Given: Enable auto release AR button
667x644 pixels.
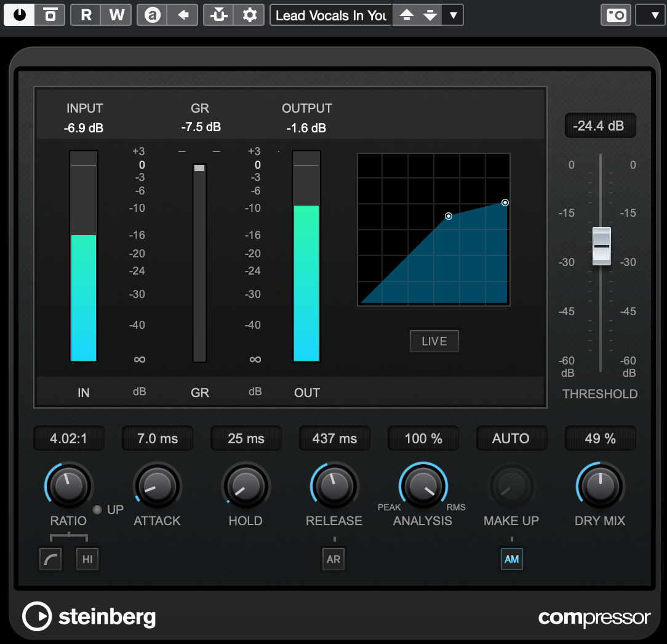Looking at the screenshot, I should (333, 559).
